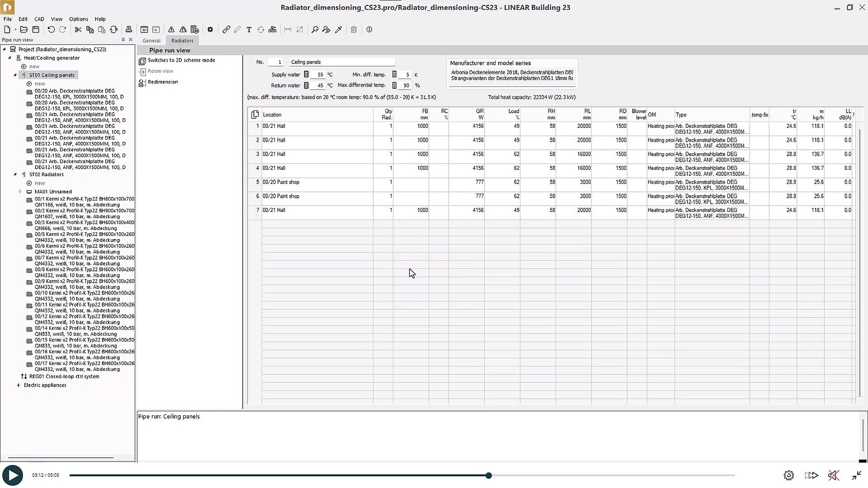This screenshot has width=868, height=488.
Task: Click the Ceiling panels name input field
Action: click(342, 62)
